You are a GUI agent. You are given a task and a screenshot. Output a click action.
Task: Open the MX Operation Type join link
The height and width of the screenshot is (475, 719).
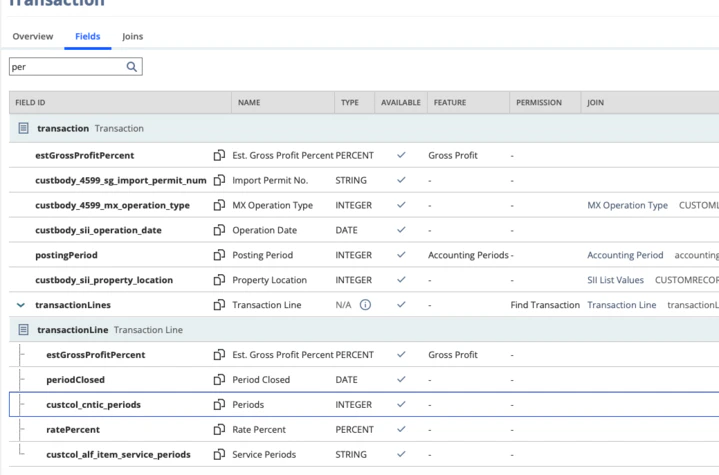(627, 205)
